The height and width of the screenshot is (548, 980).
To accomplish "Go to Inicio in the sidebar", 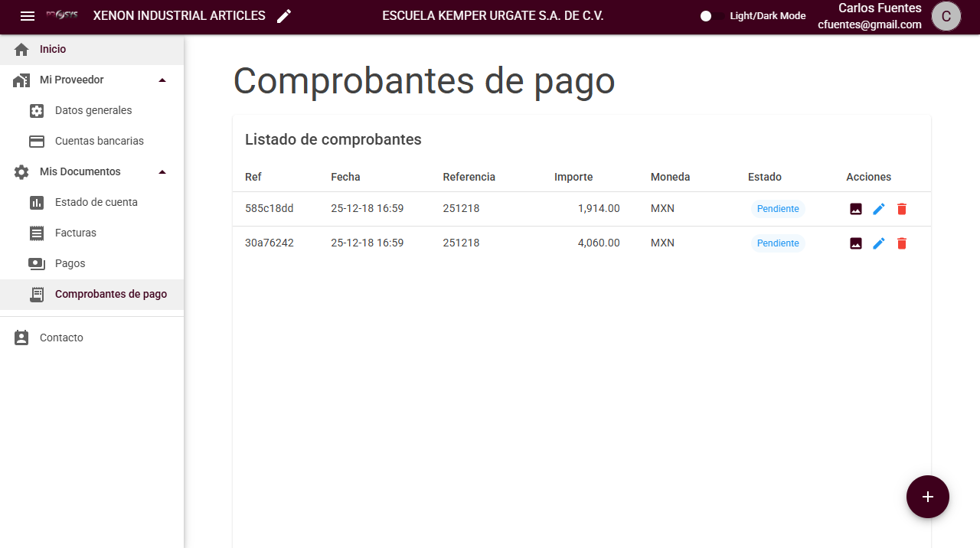I will (x=53, y=49).
